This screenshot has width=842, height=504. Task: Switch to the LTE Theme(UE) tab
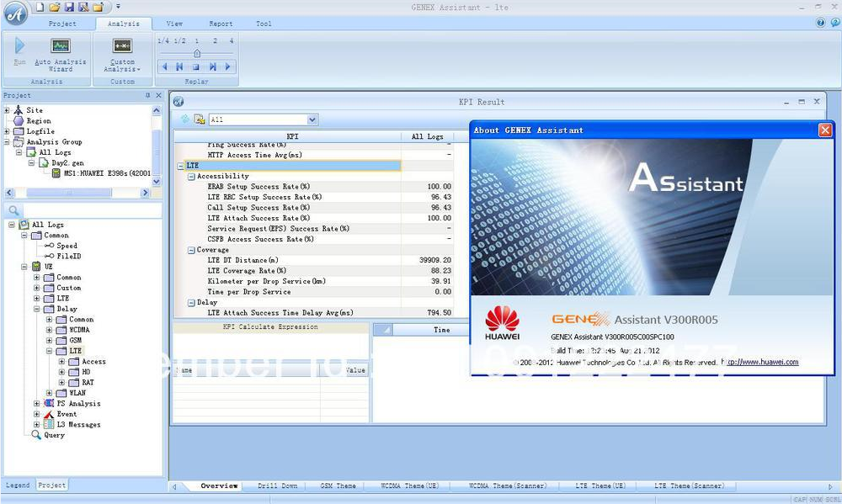[600, 485]
